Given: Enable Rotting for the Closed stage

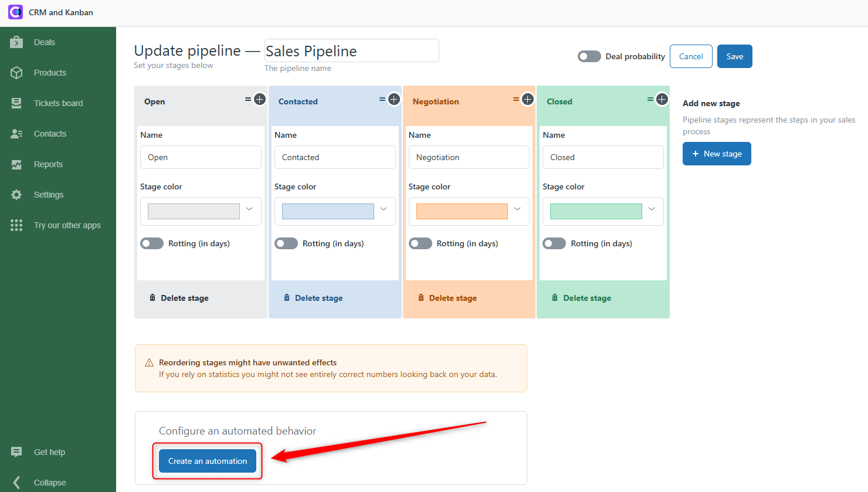Looking at the screenshot, I should (x=554, y=243).
